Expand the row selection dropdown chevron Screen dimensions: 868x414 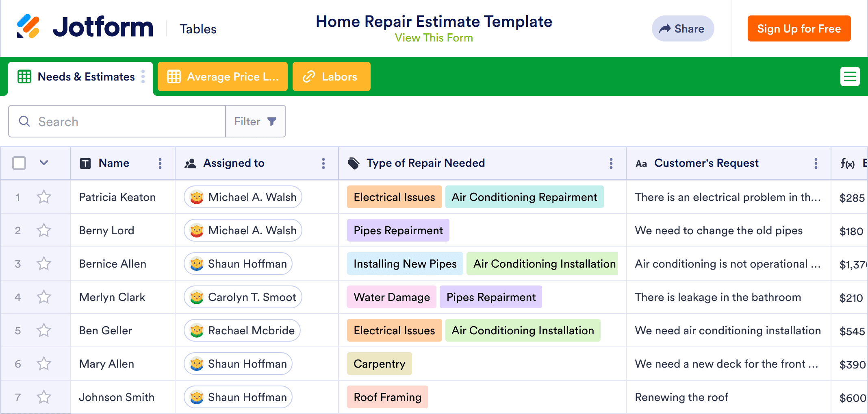pos(44,163)
